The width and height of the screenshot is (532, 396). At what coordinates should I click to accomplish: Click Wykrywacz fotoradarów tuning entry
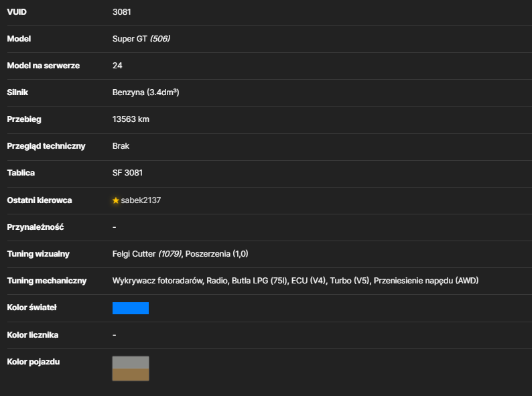(157, 281)
